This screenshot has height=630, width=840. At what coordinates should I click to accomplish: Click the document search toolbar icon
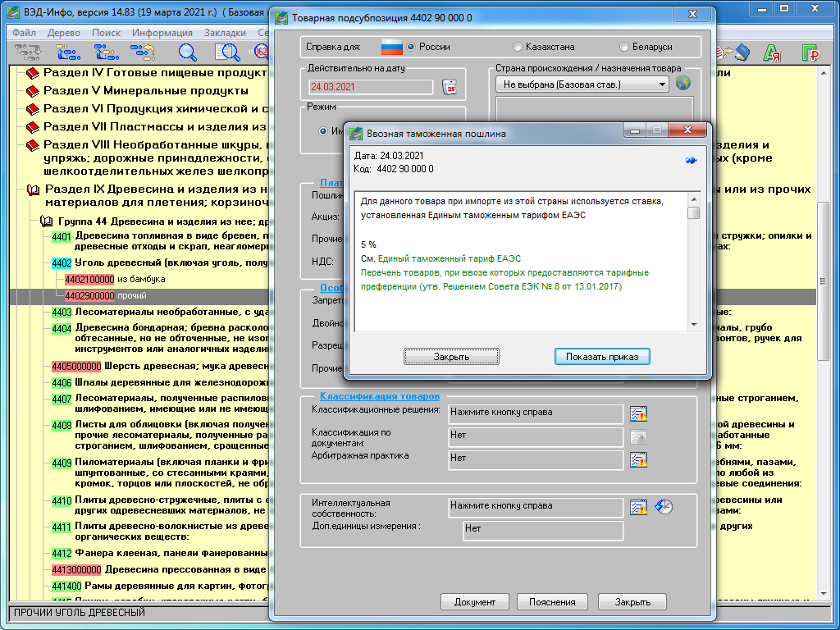(x=226, y=52)
